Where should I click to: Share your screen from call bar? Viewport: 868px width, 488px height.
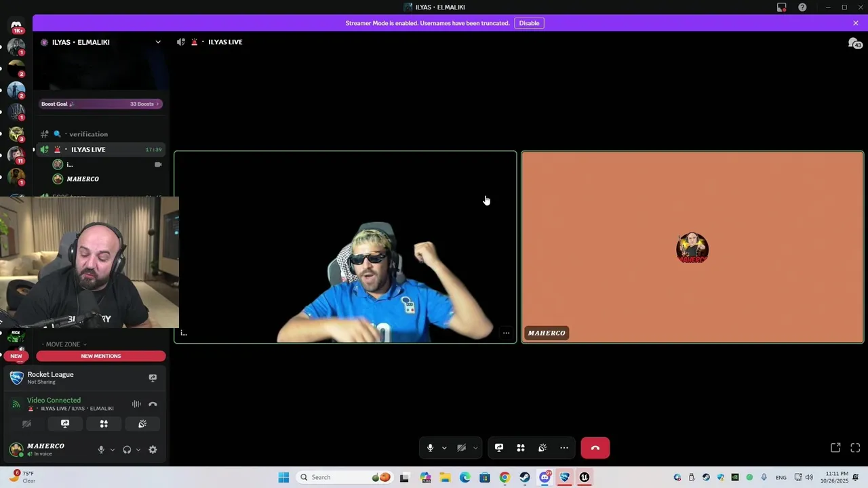[x=499, y=448]
